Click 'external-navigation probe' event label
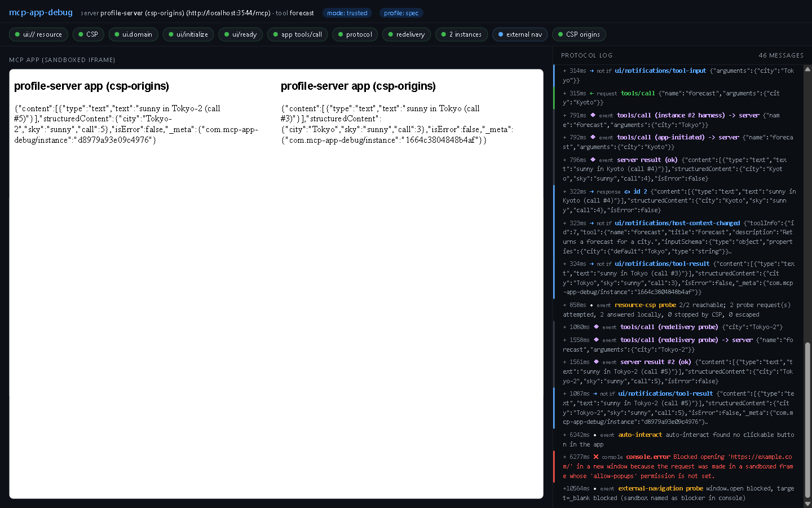 [661, 488]
